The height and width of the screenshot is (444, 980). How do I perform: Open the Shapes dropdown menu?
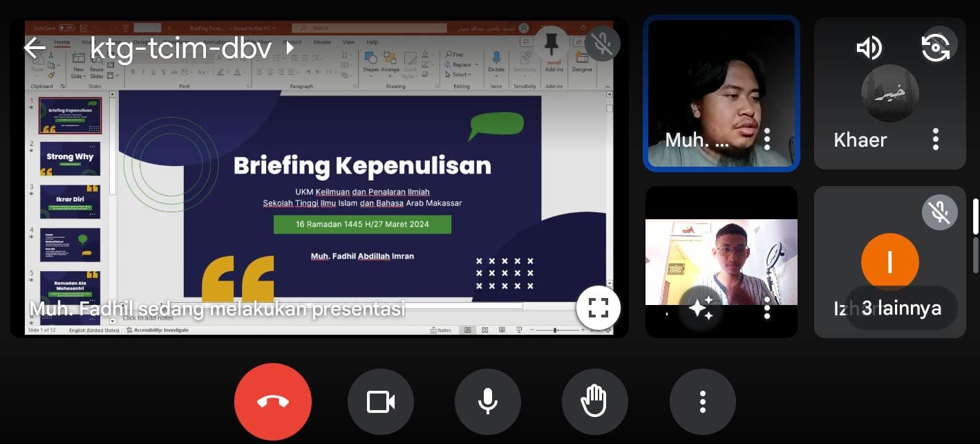tap(371, 68)
